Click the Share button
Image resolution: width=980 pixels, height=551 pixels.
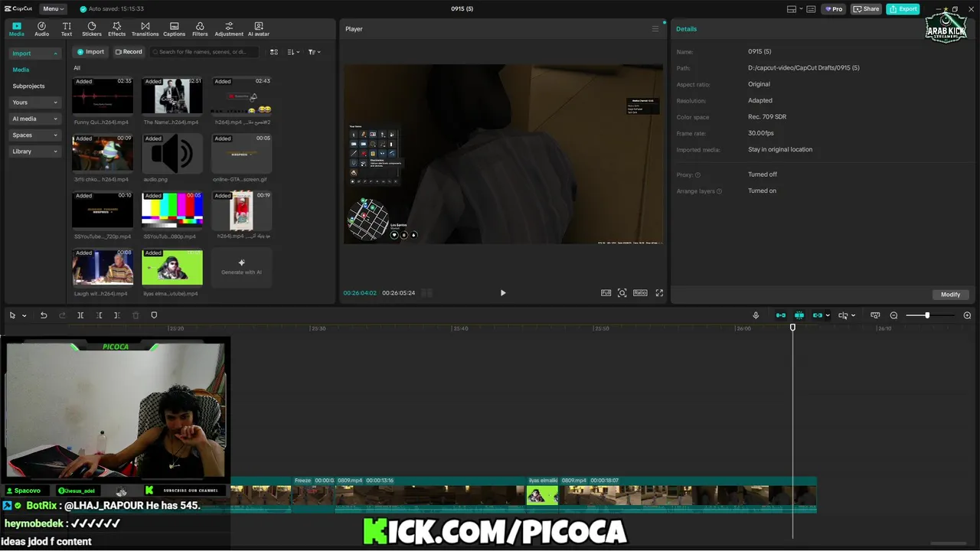coord(867,9)
